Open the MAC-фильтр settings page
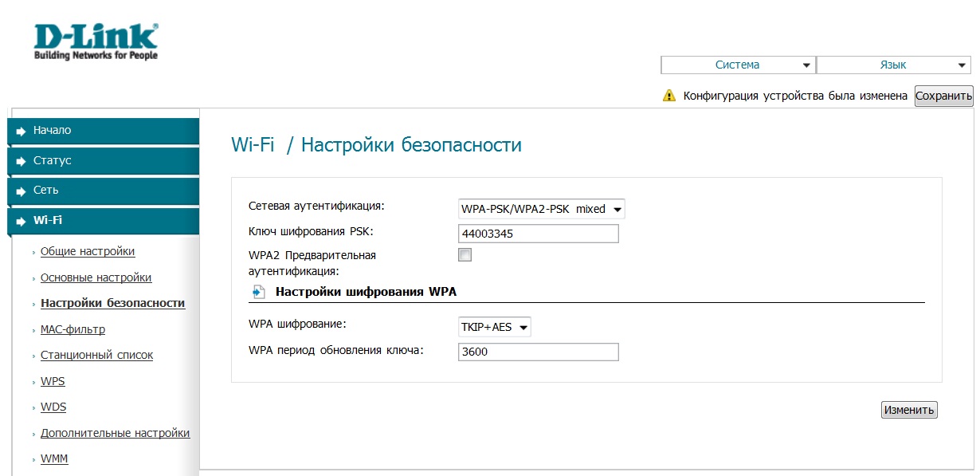The width and height of the screenshot is (980, 476). 73,329
